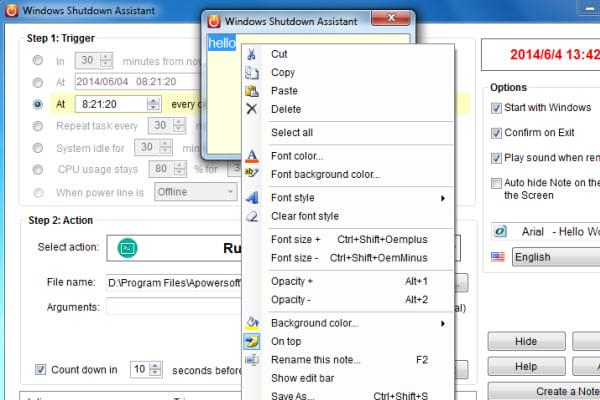Select Rename this note menu entry
This screenshot has height=400, width=600.
click(x=316, y=359)
